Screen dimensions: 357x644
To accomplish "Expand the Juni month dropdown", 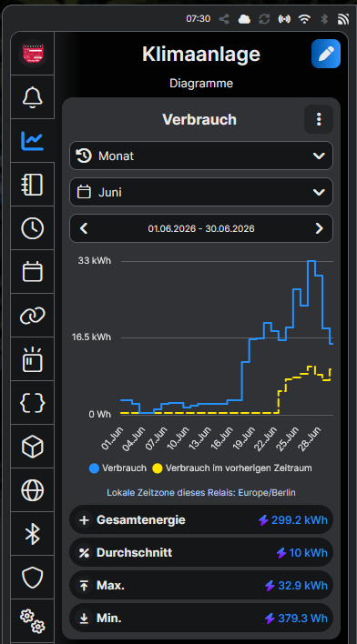I will 201,192.
